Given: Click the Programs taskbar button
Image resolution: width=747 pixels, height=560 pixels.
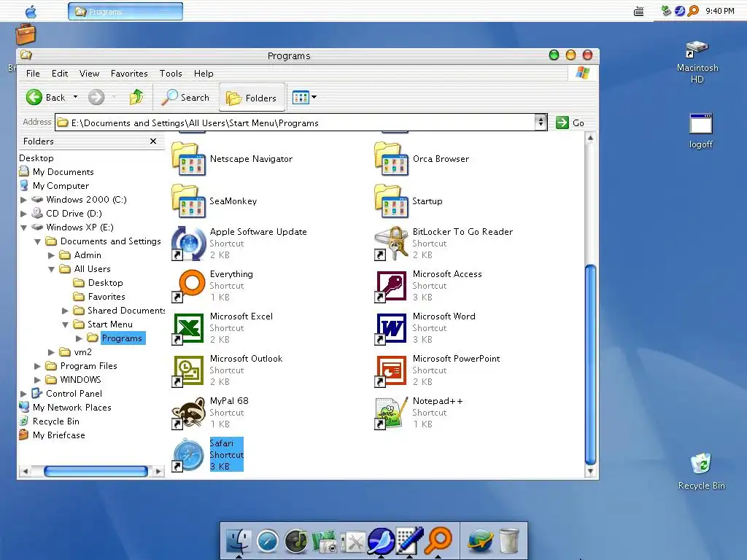Looking at the screenshot, I should 125,12.
